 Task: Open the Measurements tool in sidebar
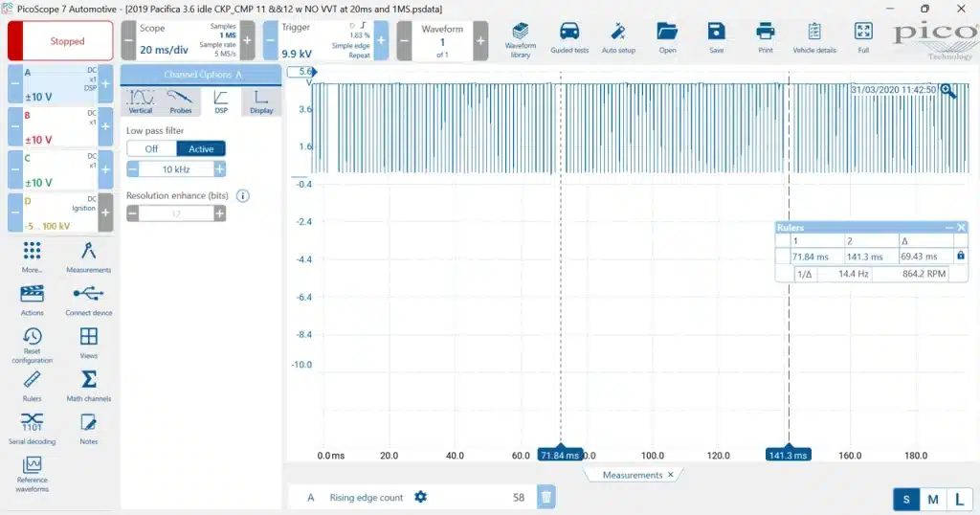pos(88,257)
